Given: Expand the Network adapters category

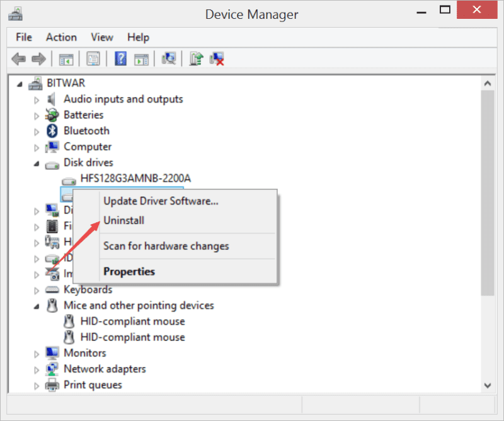Looking at the screenshot, I should coord(37,370).
